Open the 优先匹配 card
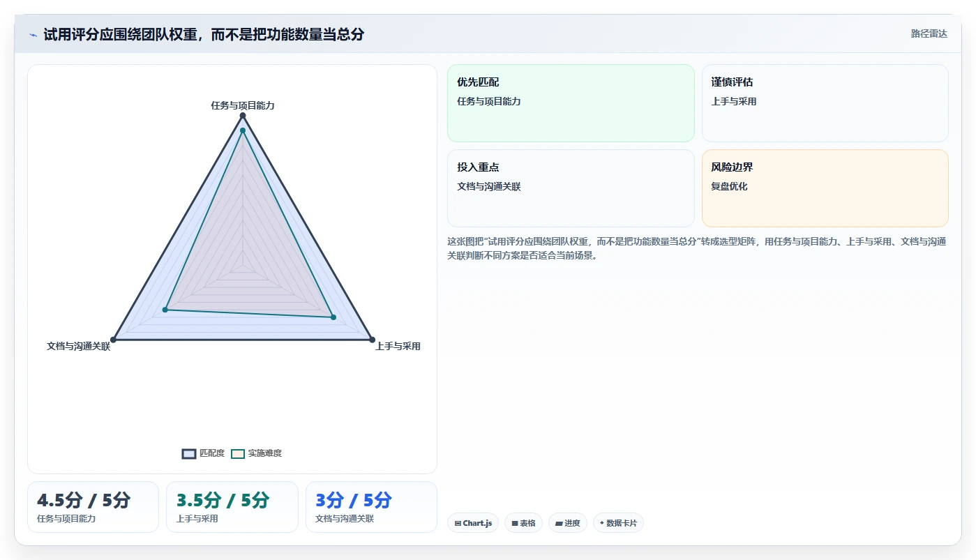 571,103
